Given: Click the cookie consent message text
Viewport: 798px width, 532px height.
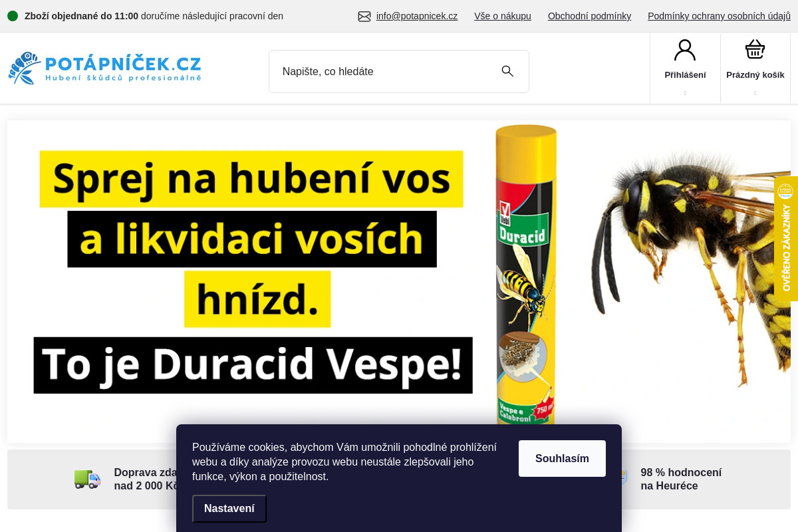Looking at the screenshot, I should (x=344, y=462).
